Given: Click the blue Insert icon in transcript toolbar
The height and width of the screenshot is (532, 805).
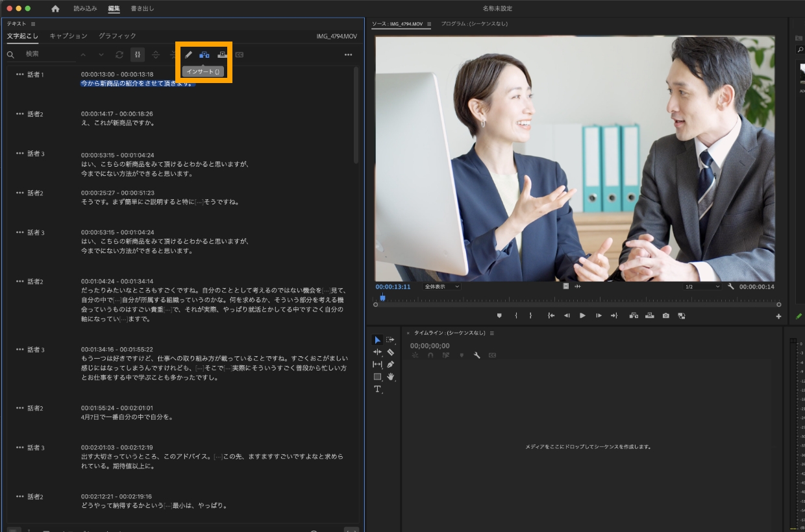Looking at the screenshot, I should (204, 55).
